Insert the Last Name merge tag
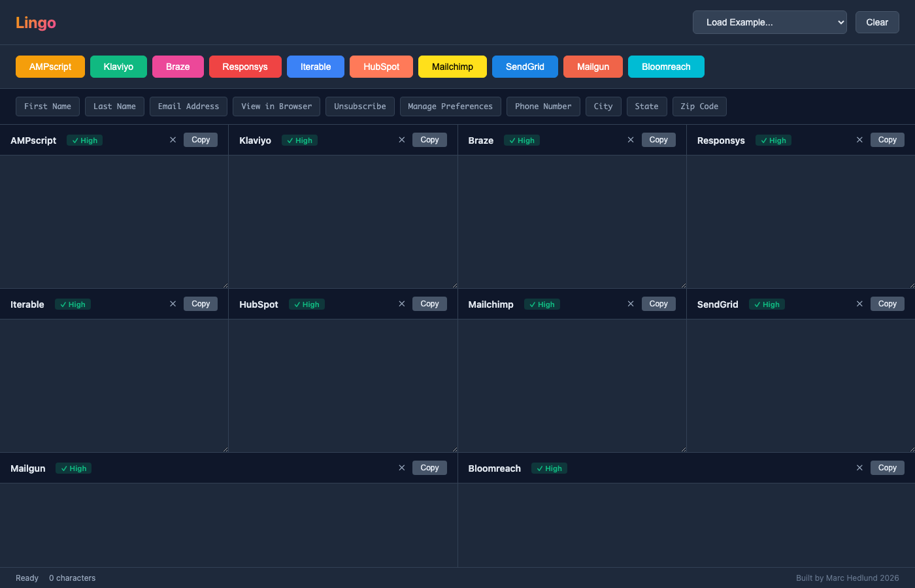This screenshot has width=915, height=588. (x=114, y=106)
